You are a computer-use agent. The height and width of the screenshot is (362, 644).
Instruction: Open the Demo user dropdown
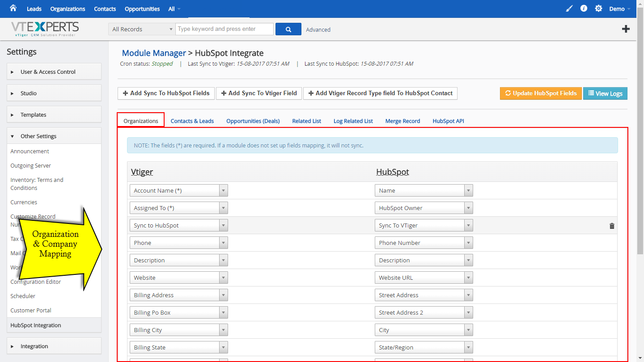point(620,9)
